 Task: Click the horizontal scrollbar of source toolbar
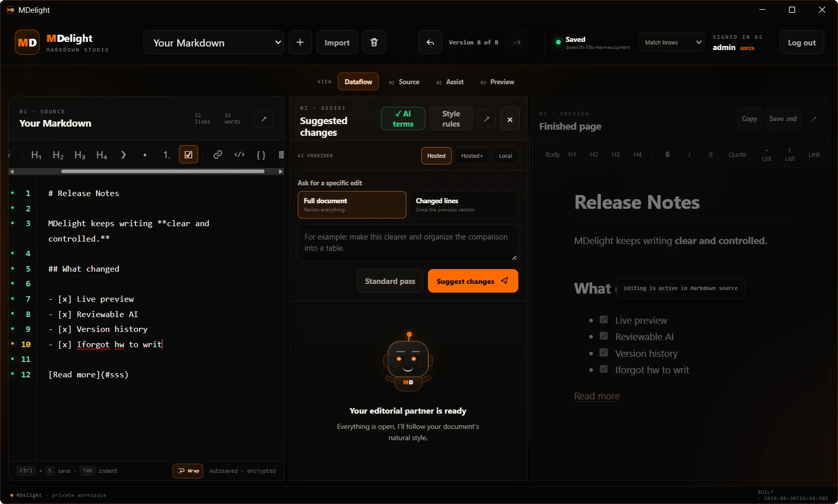(x=162, y=172)
